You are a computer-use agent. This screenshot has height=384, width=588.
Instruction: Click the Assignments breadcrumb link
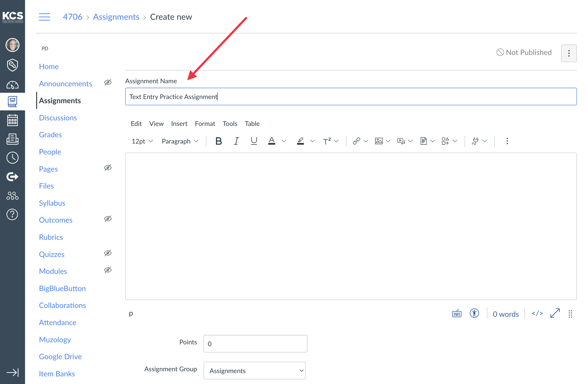point(116,17)
